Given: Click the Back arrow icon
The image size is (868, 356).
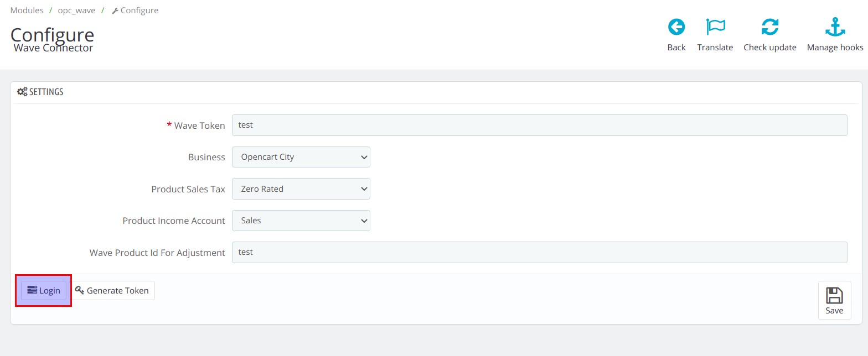Looking at the screenshot, I should (676, 27).
